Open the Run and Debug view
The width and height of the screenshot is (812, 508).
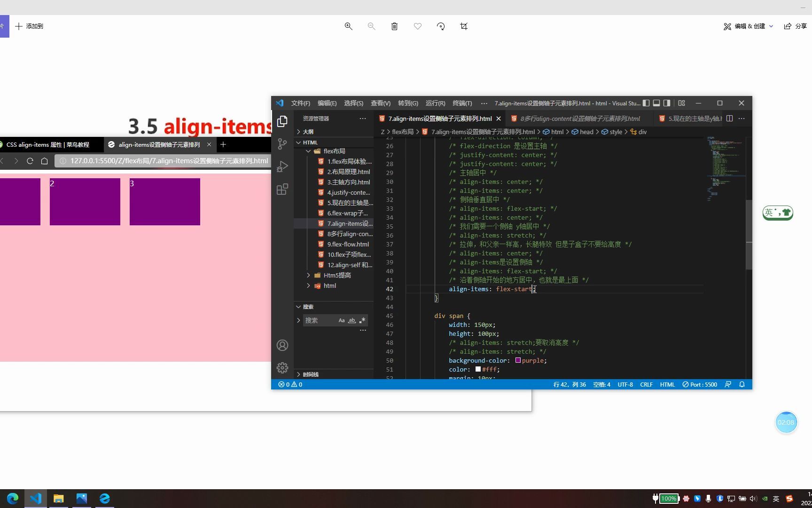tap(282, 167)
